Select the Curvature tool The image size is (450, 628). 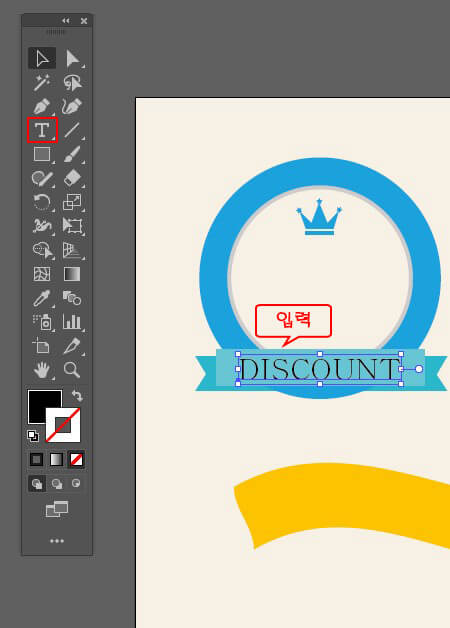[x=72, y=106]
